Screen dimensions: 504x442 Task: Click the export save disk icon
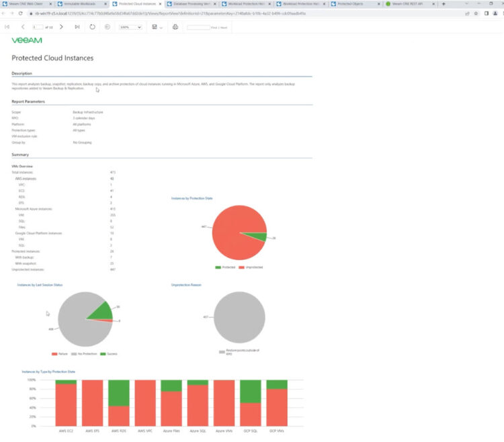click(x=155, y=27)
